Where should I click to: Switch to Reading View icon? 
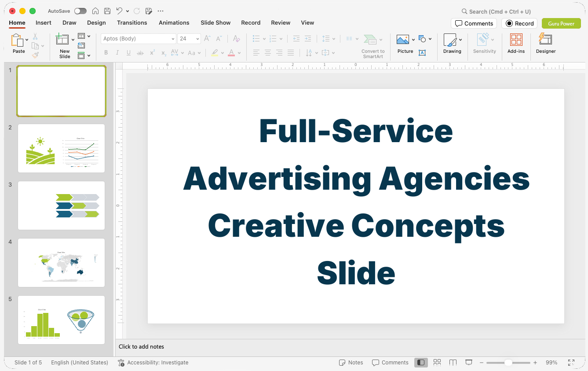tap(453, 363)
